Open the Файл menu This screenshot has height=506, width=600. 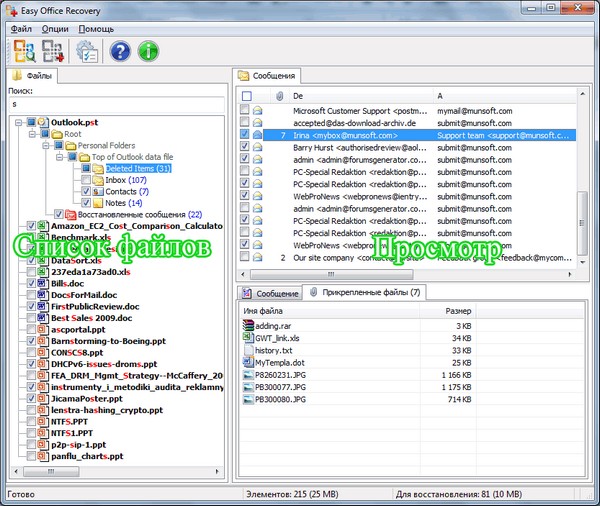coord(21,29)
